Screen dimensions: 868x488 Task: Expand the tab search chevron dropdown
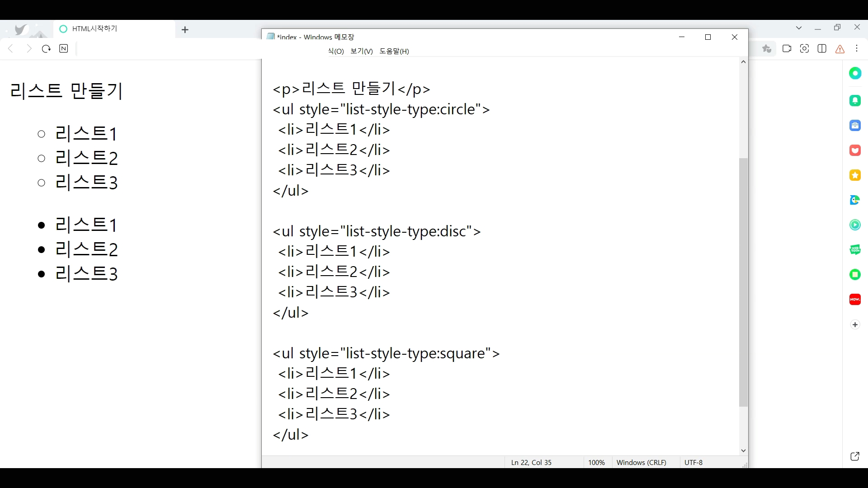tap(799, 28)
